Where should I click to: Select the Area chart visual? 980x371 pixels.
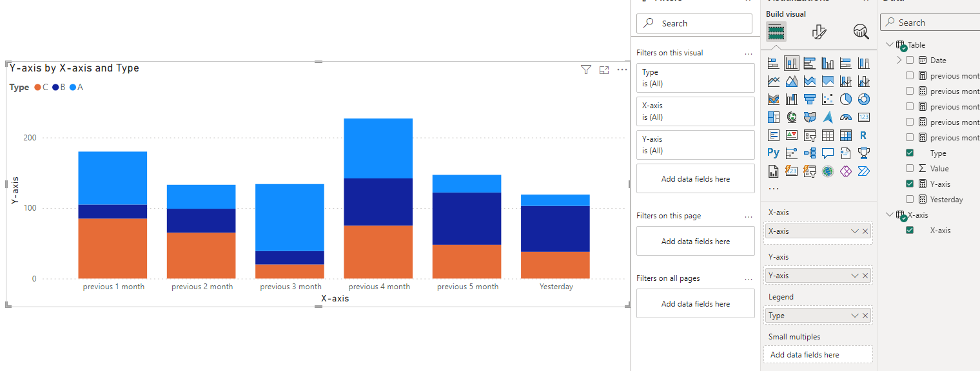coord(792,81)
